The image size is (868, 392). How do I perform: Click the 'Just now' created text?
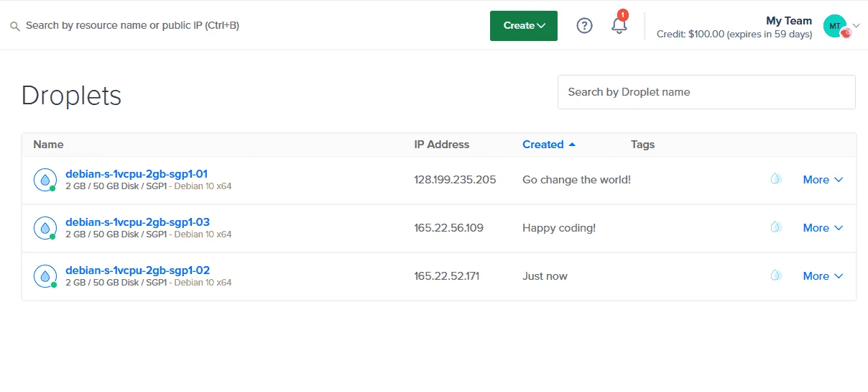click(x=545, y=276)
